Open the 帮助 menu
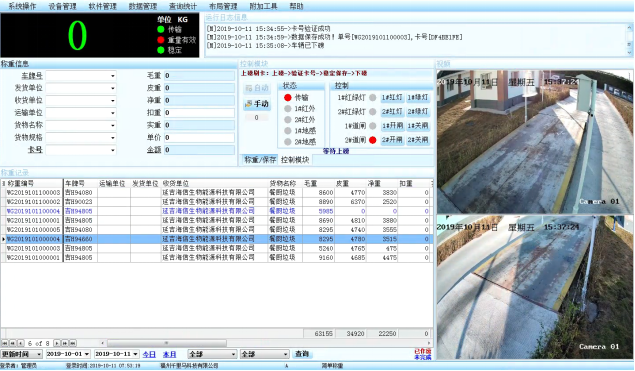Image resolution: width=635 pixels, height=371 pixels. click(296, 6)
